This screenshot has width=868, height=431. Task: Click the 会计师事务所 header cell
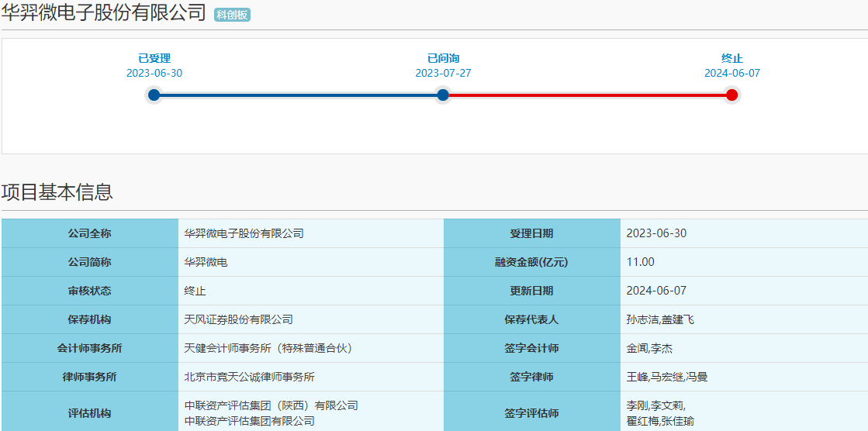[90, 349]
